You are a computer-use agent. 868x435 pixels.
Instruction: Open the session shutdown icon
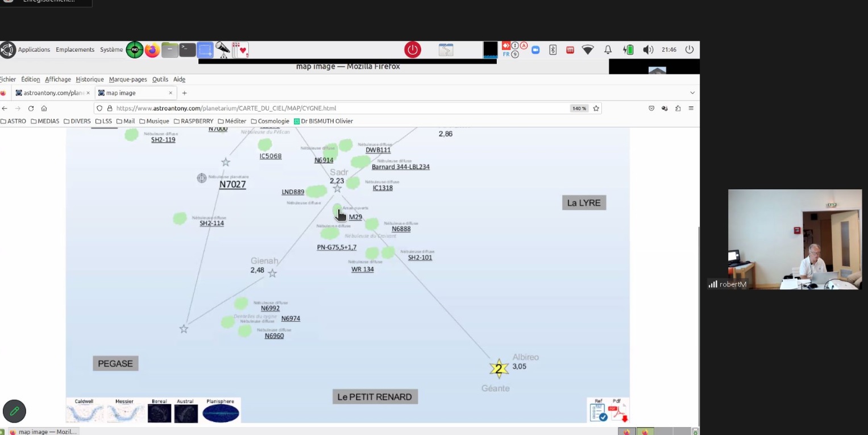point(690,49)
